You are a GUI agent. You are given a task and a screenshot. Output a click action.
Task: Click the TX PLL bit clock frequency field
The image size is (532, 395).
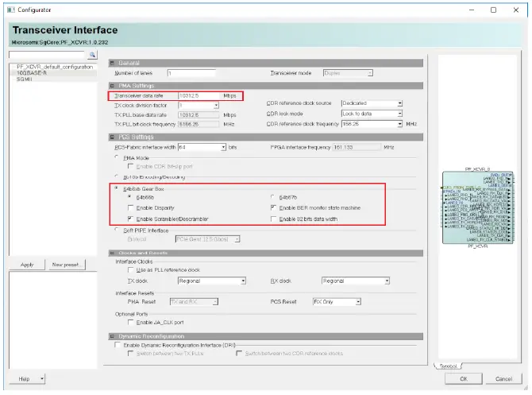click(x=199, y=124)
